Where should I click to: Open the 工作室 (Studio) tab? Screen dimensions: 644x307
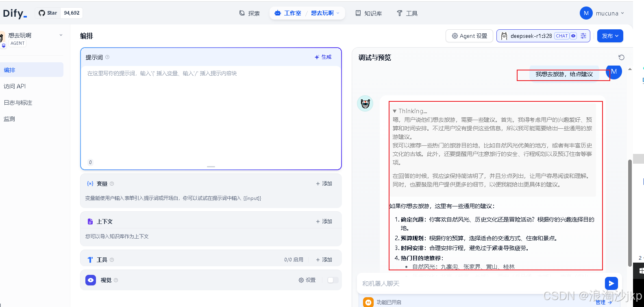click(288, 13)
